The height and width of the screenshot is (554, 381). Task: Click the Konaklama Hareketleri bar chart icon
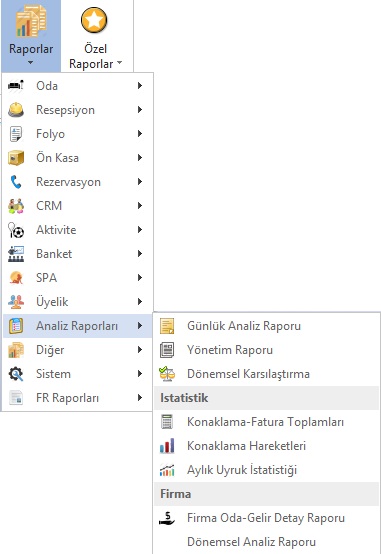[167, 446]
